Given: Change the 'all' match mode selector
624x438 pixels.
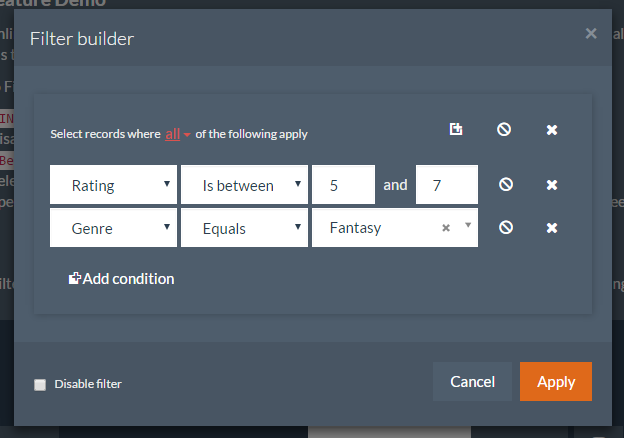Looking at the screenshot, I should click(x=176, y=134).
